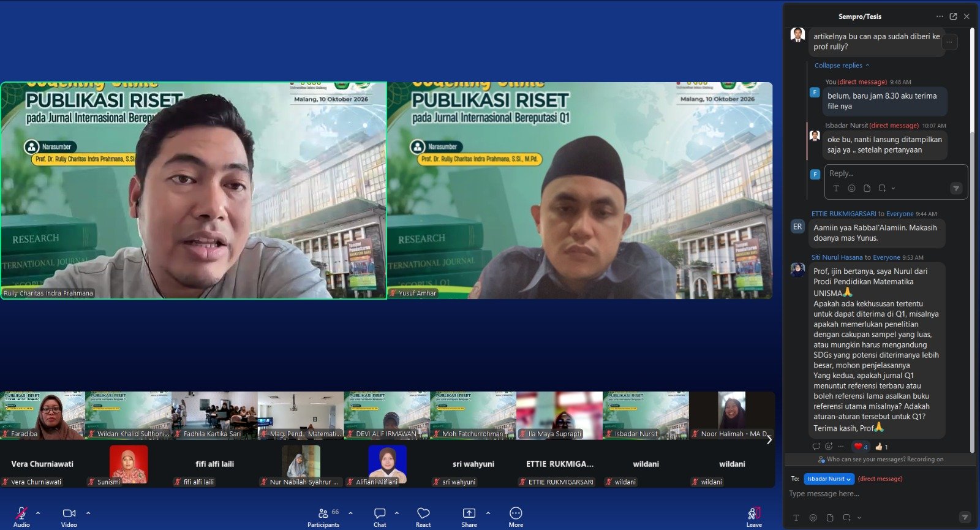This screenshot has width=980, height=530.
Task: Collapse replies in the chat thread
Action: pos(842,66)
